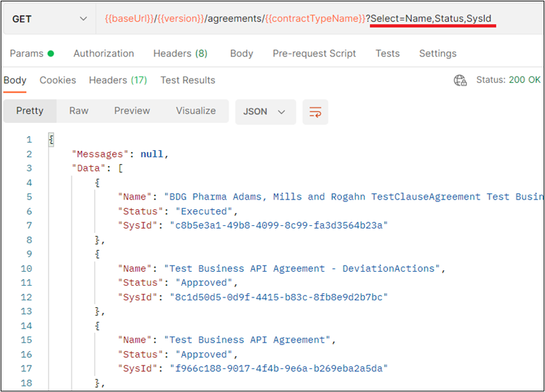Image resolution: width=545 pixels, height=392 pixels.
Task: Click the network globe lock icon
Action: click(x=460, y=81)
